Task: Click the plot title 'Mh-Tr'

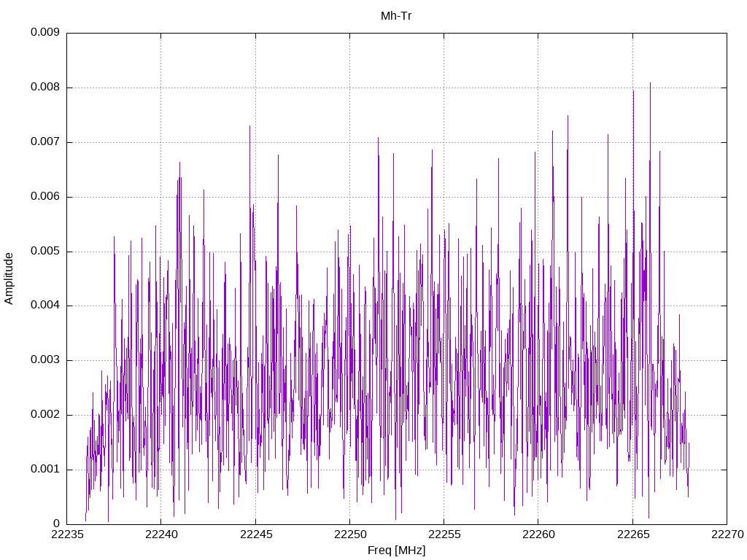Action: click(x=396, y=16)
